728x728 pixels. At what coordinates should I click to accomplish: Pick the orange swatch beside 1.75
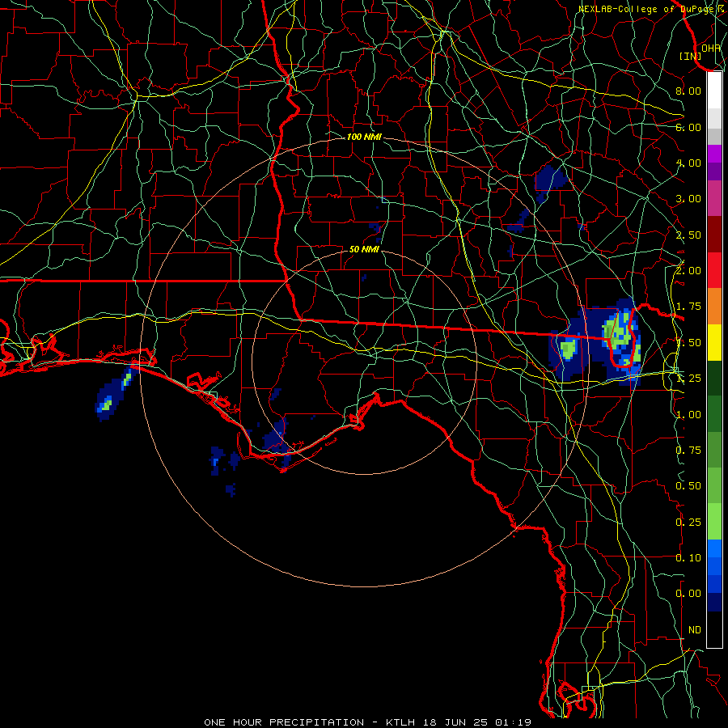coord(714,307)
